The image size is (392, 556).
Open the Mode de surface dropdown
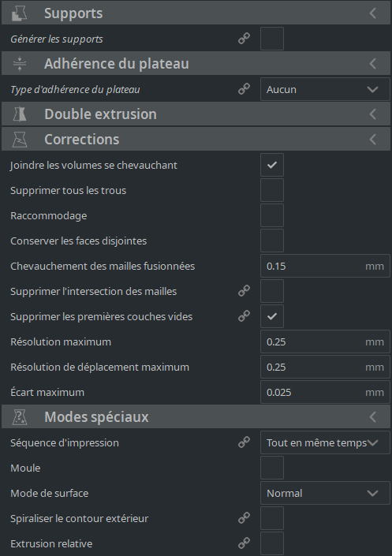click(x=325, y=493)
